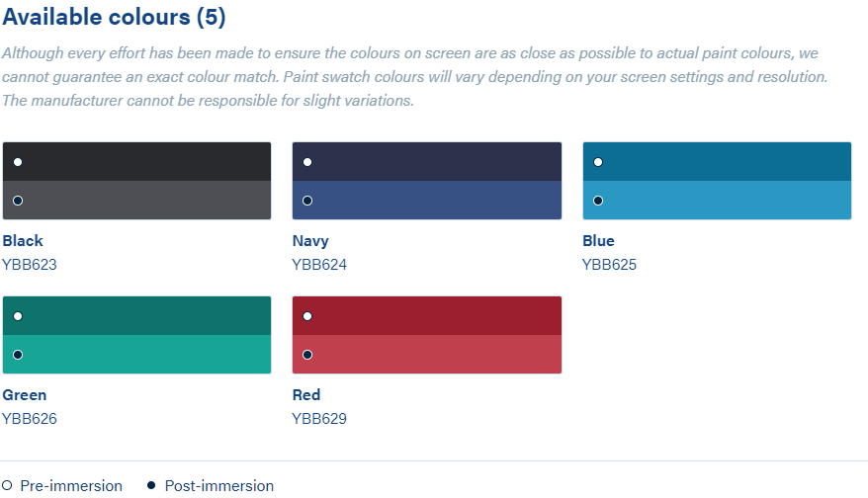Select the Navy pre-immersion swatch
Viewport: 868px width, 498px height.
tap(427, 162)
